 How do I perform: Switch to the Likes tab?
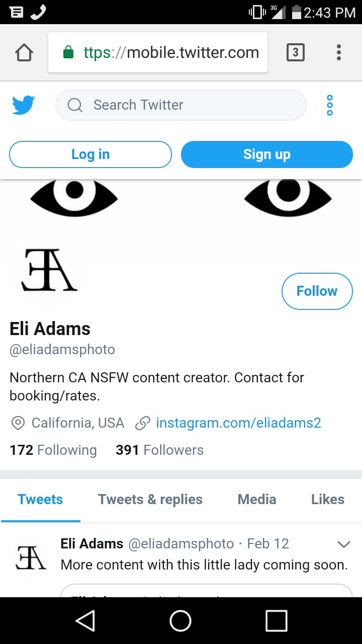point(328,500)
